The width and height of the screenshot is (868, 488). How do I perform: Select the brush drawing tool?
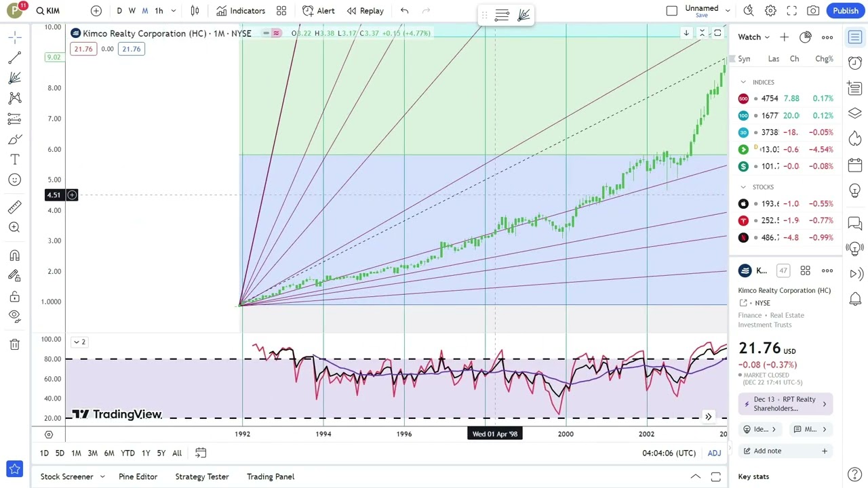(x=14, y=140)
